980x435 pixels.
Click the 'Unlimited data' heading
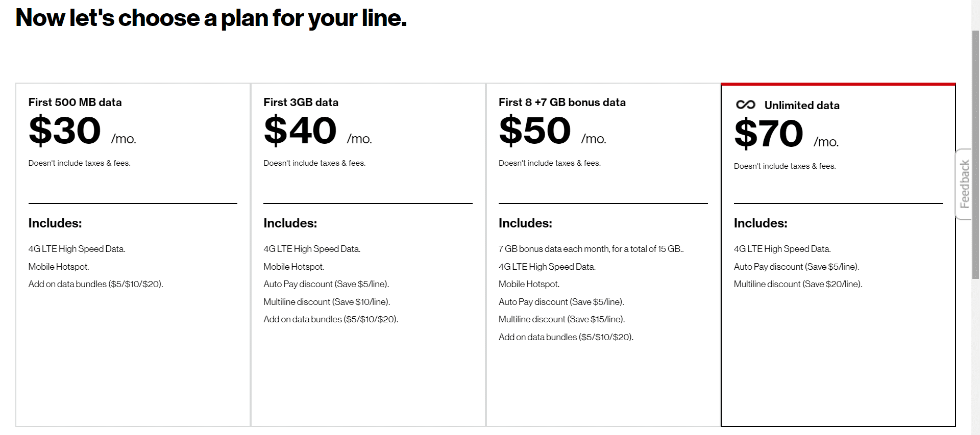[802, 105]
